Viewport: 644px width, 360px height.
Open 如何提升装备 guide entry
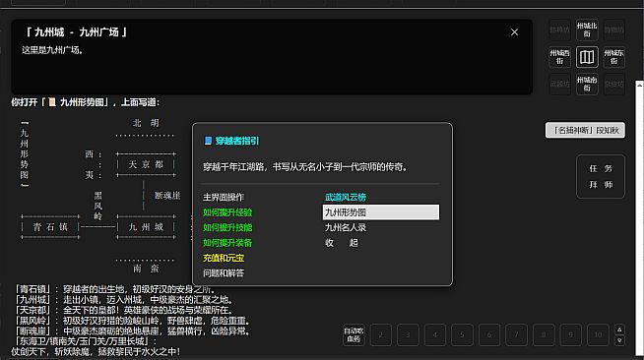coord(227,243)
